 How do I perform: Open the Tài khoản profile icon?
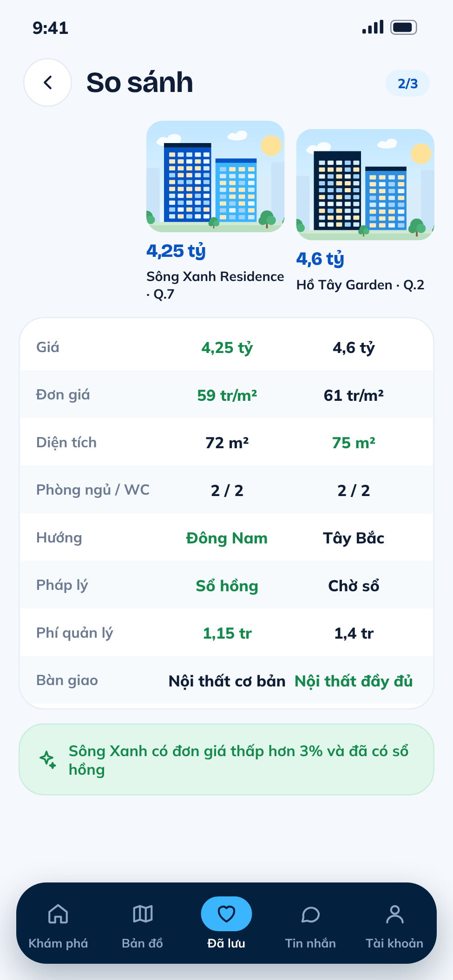click(x=394, y=914)
